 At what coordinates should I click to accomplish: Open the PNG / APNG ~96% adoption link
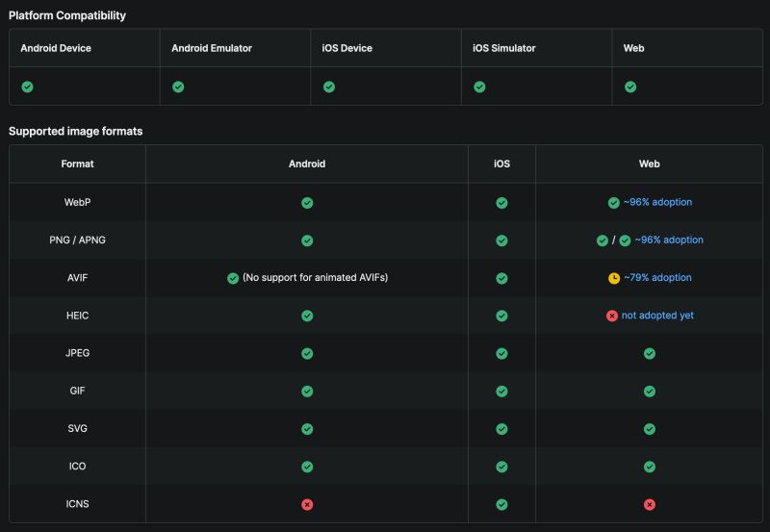coord(669,240)
